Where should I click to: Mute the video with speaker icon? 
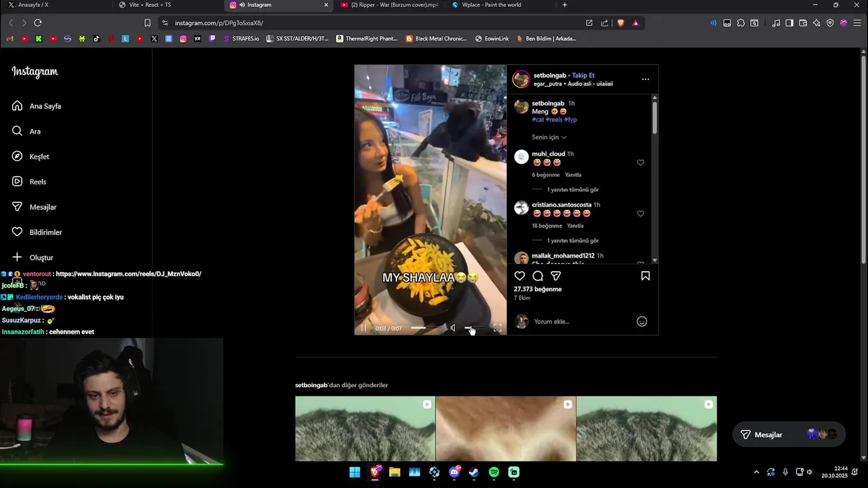(x=453, y=328)
